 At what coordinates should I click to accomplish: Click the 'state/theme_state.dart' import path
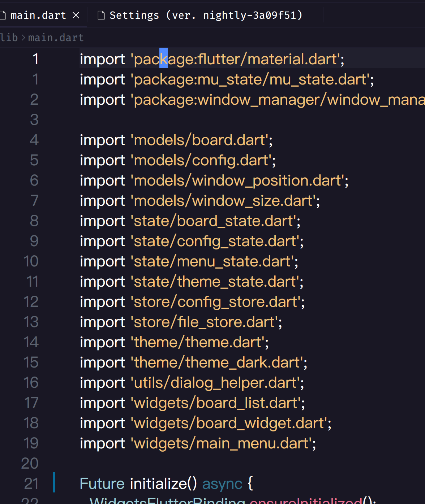(x=216, y=281)
